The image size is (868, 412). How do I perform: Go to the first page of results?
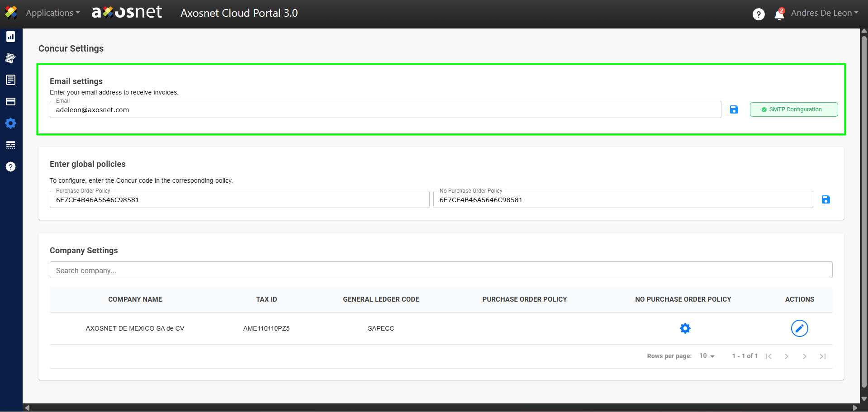[x=768, y=356]
